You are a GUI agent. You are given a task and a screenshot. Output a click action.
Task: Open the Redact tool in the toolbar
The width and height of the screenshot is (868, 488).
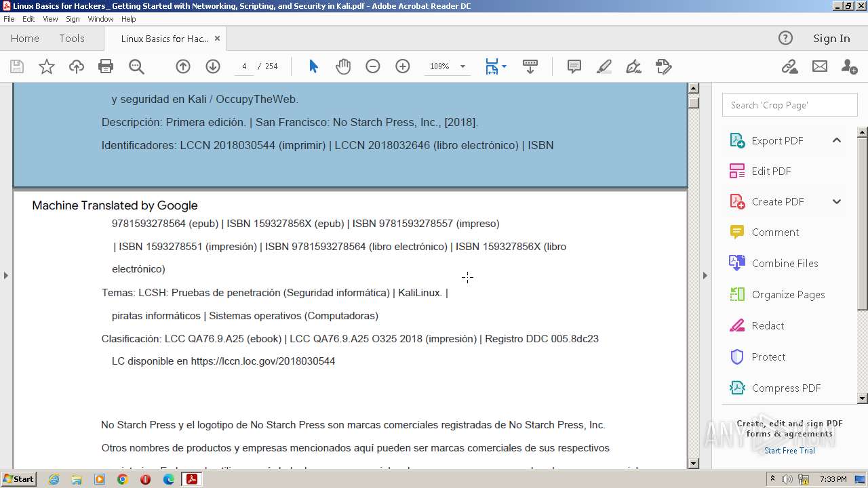(664, 66)
